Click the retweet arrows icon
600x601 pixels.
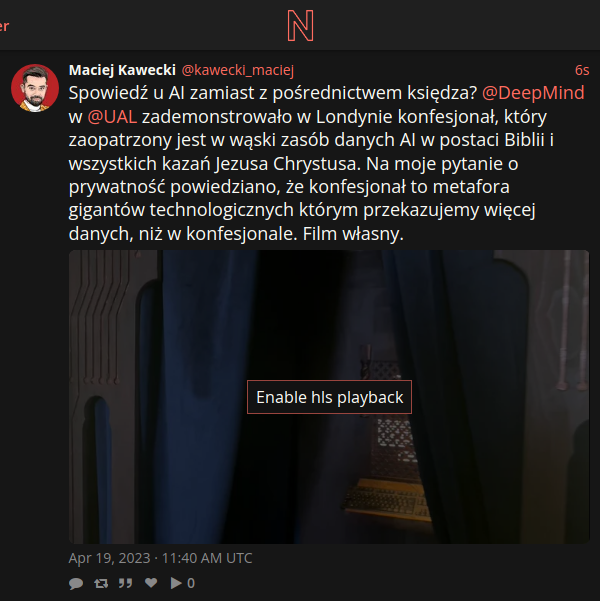tap(101, 583)
